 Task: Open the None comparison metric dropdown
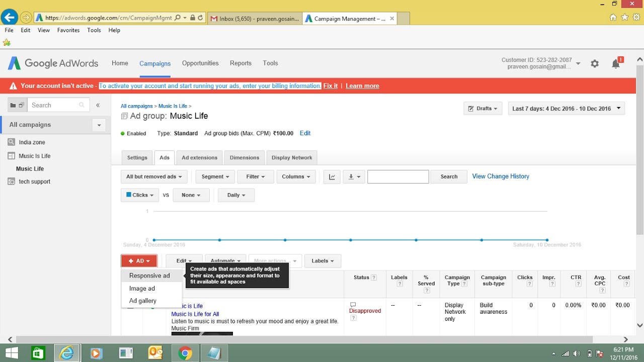[191, 195]
